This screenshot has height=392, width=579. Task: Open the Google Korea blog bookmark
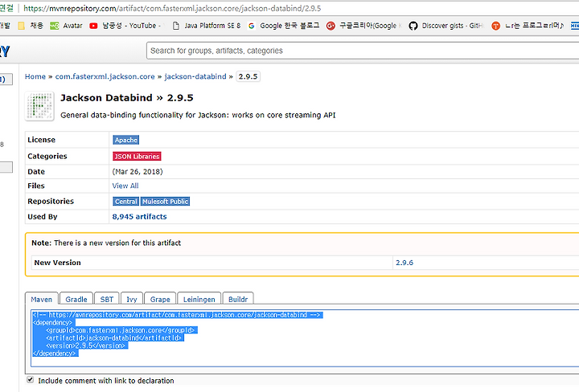[284, 26]
